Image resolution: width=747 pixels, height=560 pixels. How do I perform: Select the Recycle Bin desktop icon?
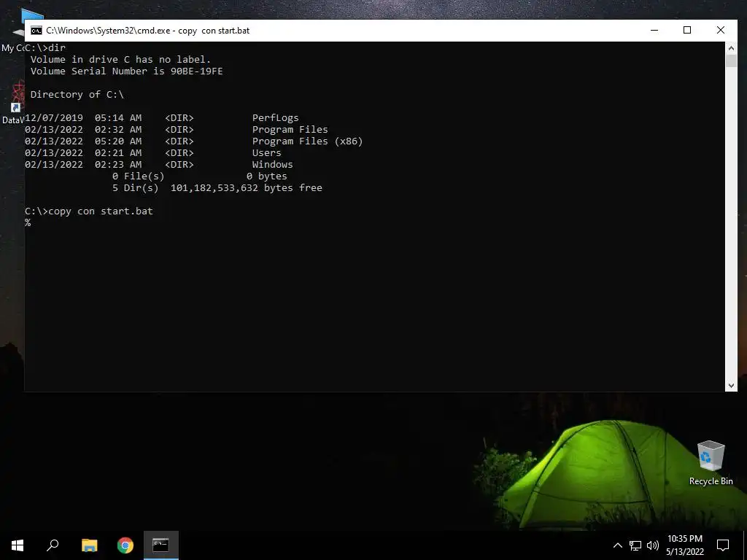(x=711, y=462)
